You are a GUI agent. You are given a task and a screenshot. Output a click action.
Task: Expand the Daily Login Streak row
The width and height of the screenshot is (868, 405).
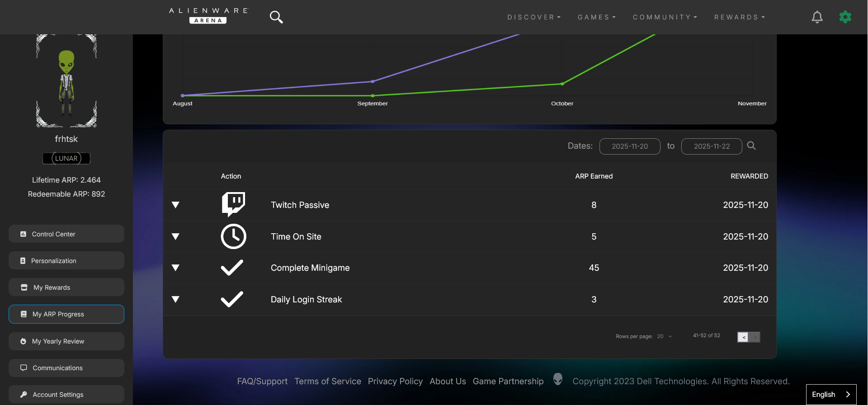coord(176,299)
